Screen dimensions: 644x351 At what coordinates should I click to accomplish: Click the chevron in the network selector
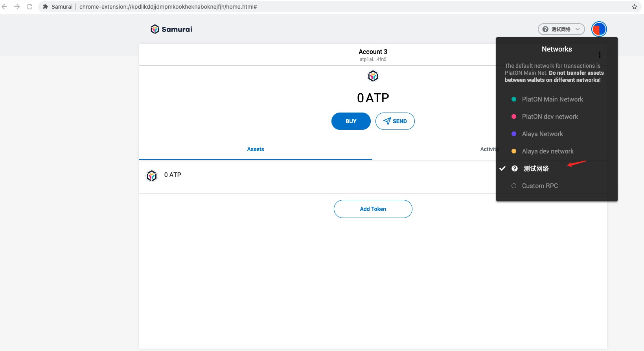[x=578, y=29]
